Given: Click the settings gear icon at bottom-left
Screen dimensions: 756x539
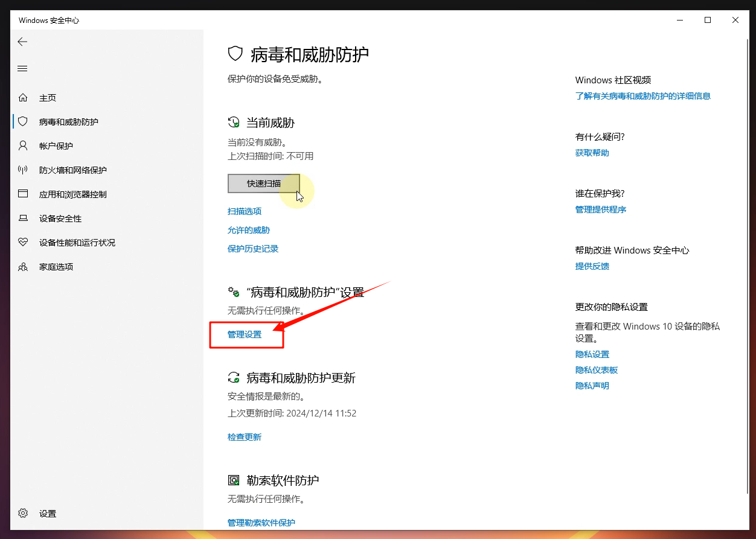Looking at the screenshot, I should [x=23, y=514].
